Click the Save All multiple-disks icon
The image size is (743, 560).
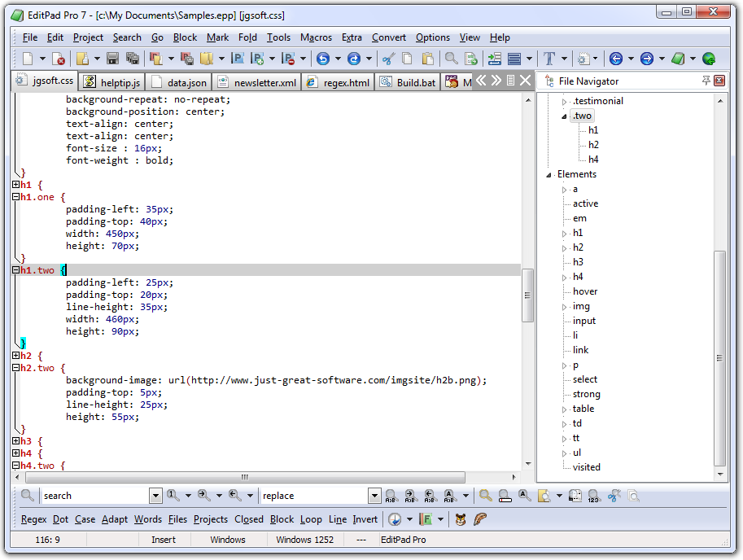pos(133,59)
